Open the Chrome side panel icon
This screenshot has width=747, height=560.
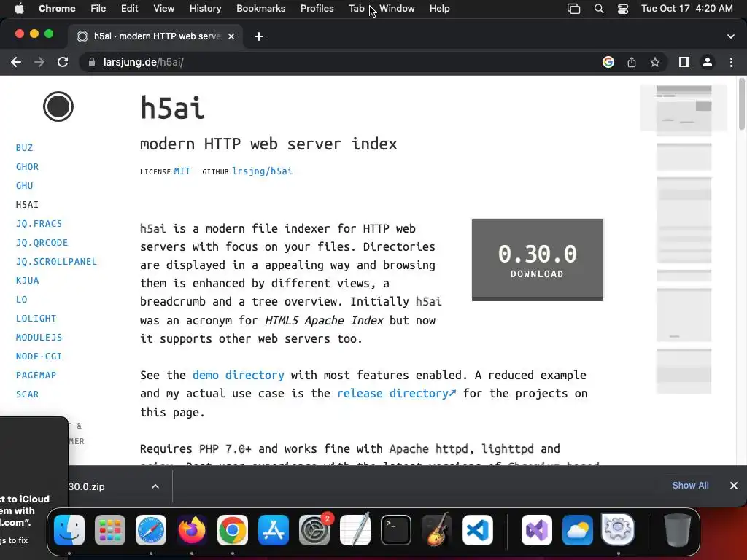pos(684,63)
